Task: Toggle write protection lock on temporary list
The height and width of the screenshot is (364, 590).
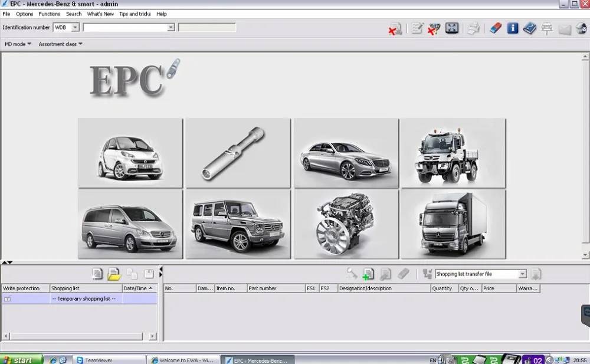Action: coord(8,299)
